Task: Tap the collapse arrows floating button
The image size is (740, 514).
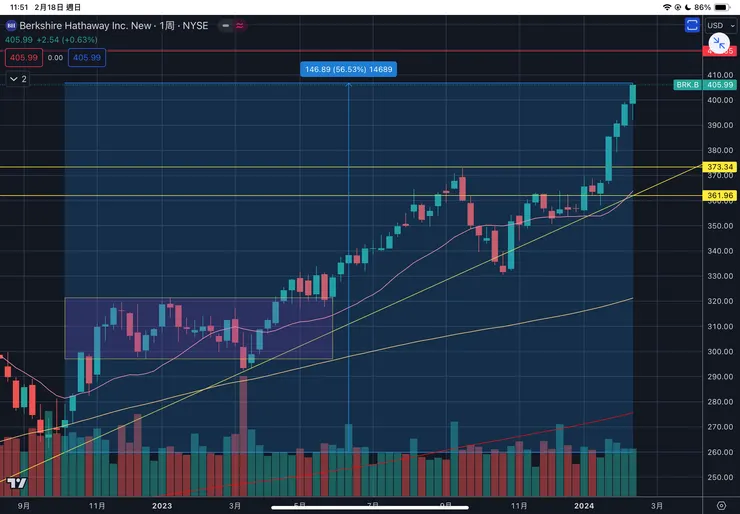Action: click(718, 42)
